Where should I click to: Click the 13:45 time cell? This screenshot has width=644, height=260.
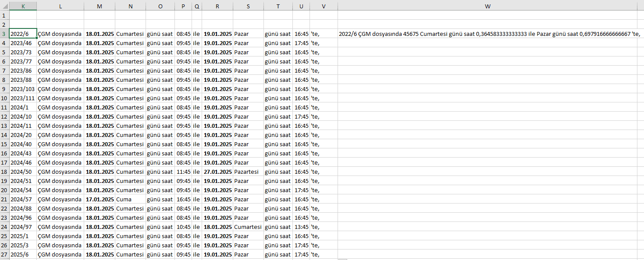(x=301, y=227)
